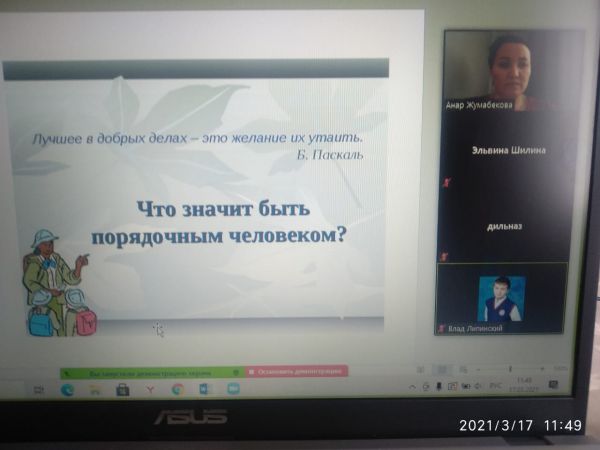Switch to the Zoom taskbar icon
The width and height of the screenshot is (600, 450).
point(232,389)
